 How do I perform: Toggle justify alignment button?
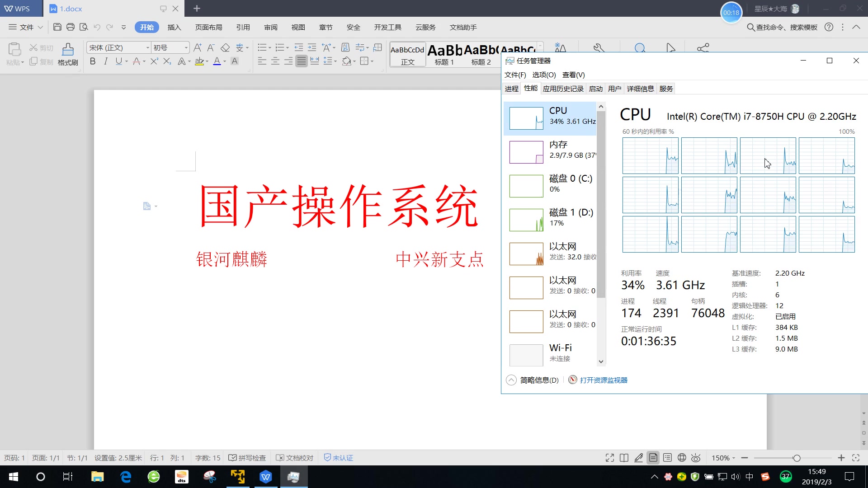tap(302, 61)
